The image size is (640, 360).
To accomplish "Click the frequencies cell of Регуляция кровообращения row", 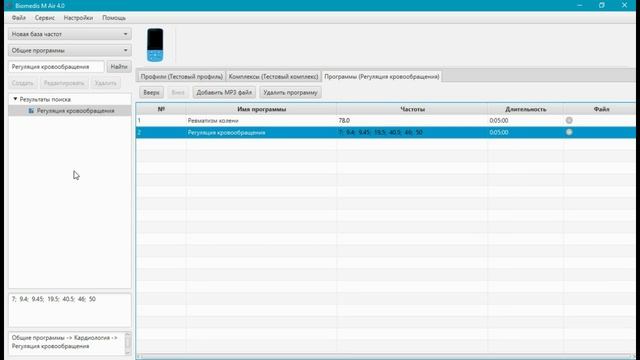I will 412,132.
